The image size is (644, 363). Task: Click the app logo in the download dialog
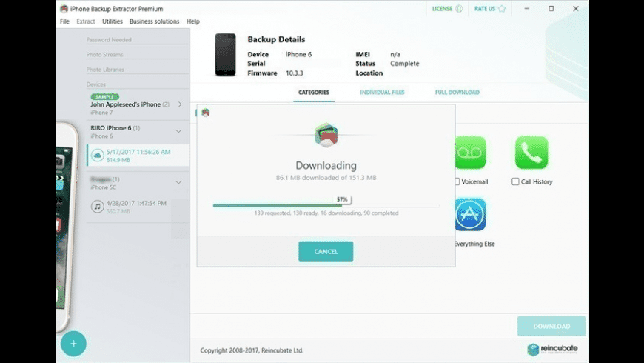pos(326,136)
